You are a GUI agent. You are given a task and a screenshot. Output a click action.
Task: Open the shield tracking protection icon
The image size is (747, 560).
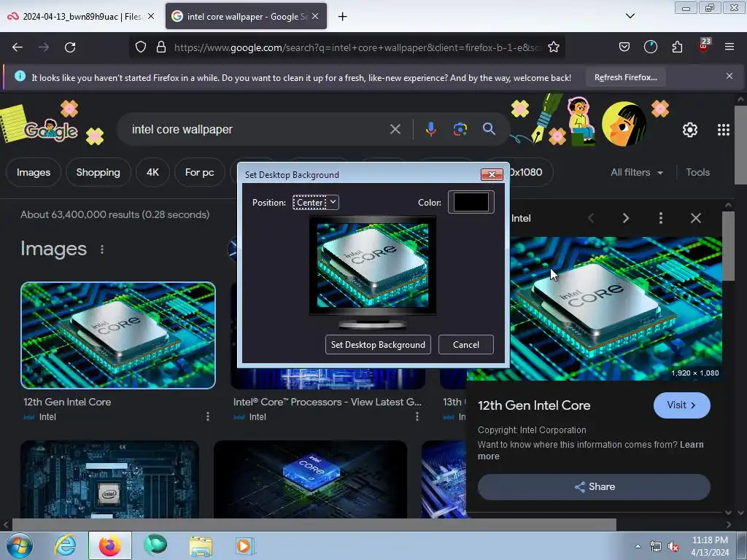pyautogui.click(x=141, y=47)
